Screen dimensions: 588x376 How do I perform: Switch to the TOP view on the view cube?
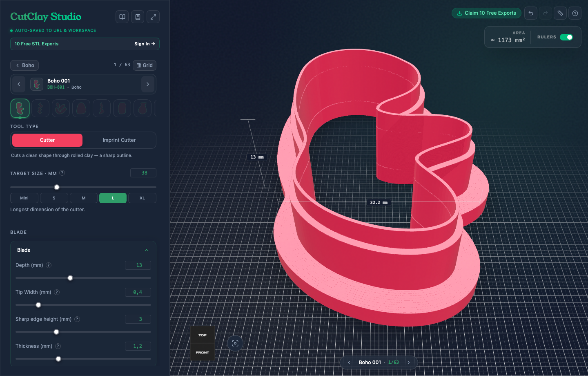coord(203,335)
